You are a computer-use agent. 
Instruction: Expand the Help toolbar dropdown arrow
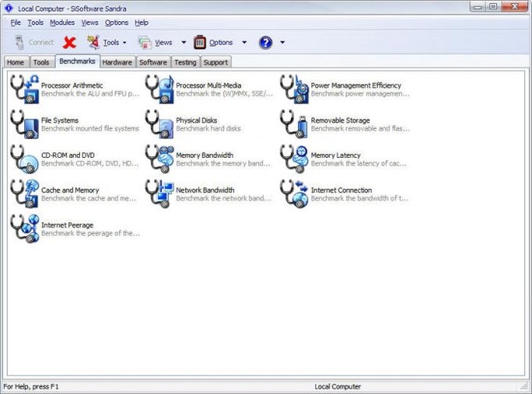pyautogui.click(x=282, y=42)
